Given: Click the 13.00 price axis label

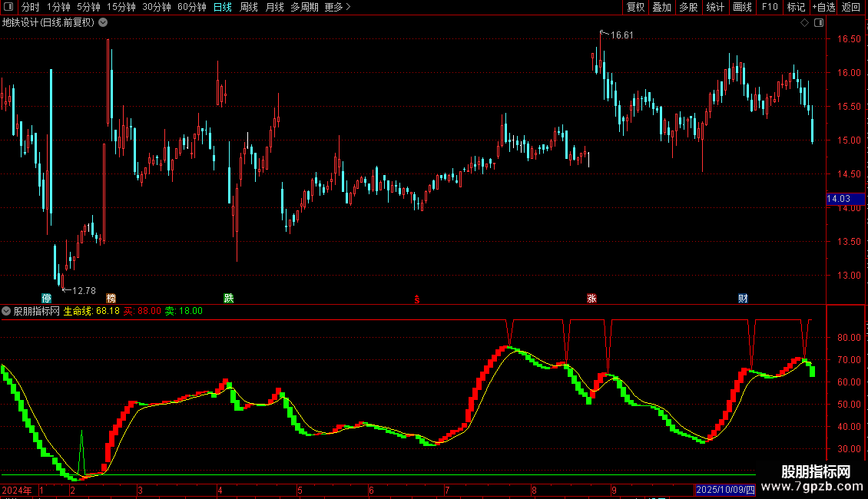Looking at the screenshot, I should [849, 275].
